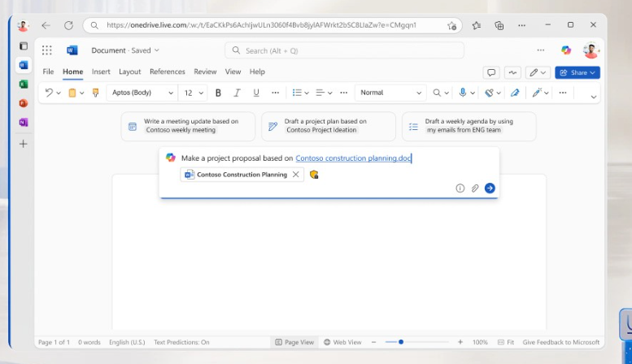632x364 pixels.
Task: Choose the Draft a weekly agenda suggestion
Action: [x=469, y=126]
